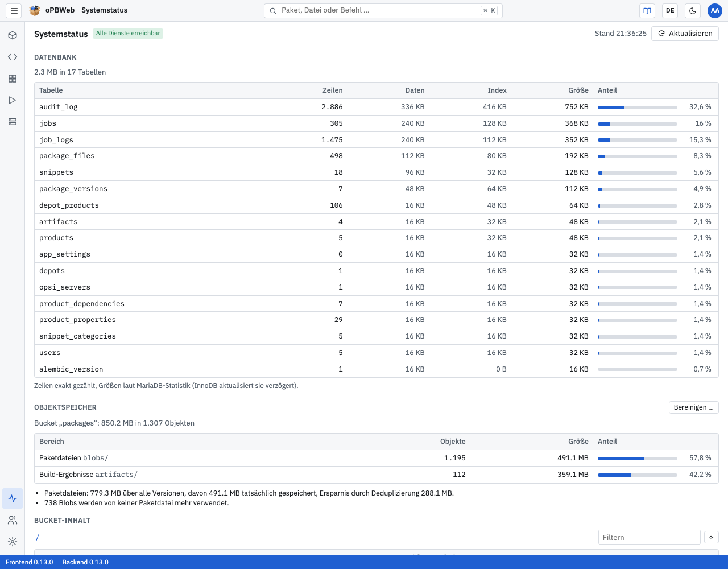
Task: Click the database Index column header
Action: coord(497,90)
